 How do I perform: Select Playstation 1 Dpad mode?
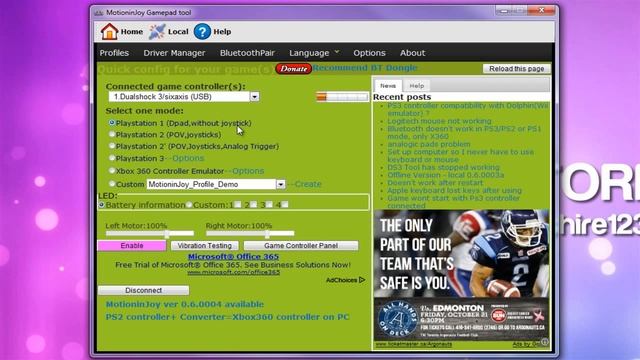[x=111, y=122]
